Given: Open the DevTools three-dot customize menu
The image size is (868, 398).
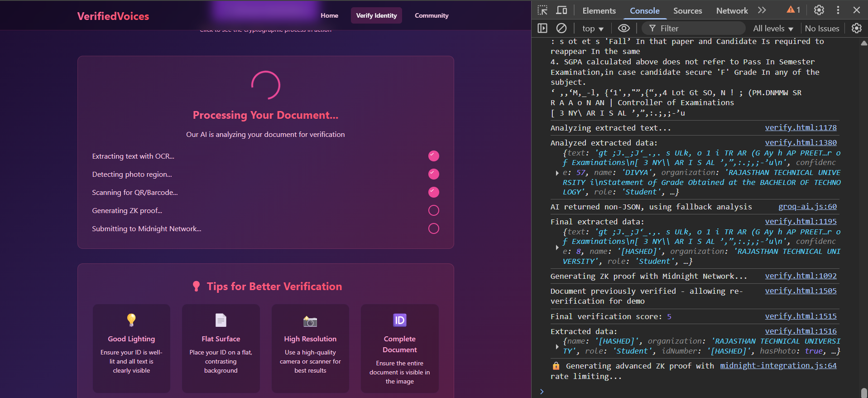Looking at the screenshot, I should point(838,10).
